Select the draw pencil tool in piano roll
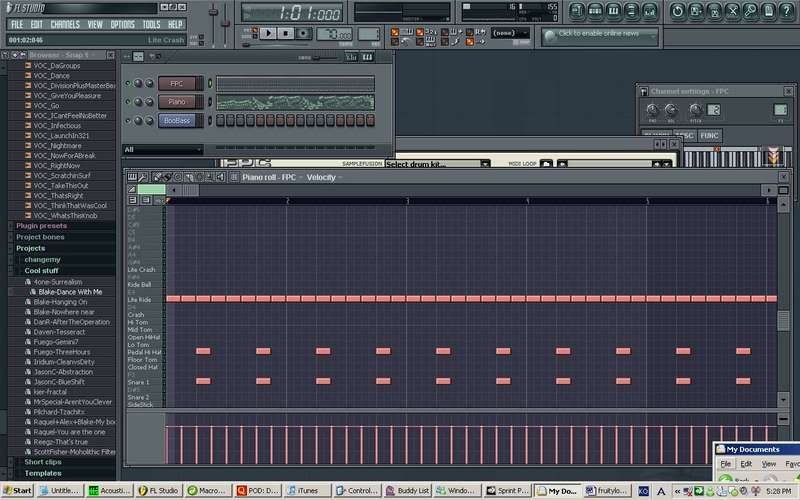800x500 pixels. click(x=158, y=177)
